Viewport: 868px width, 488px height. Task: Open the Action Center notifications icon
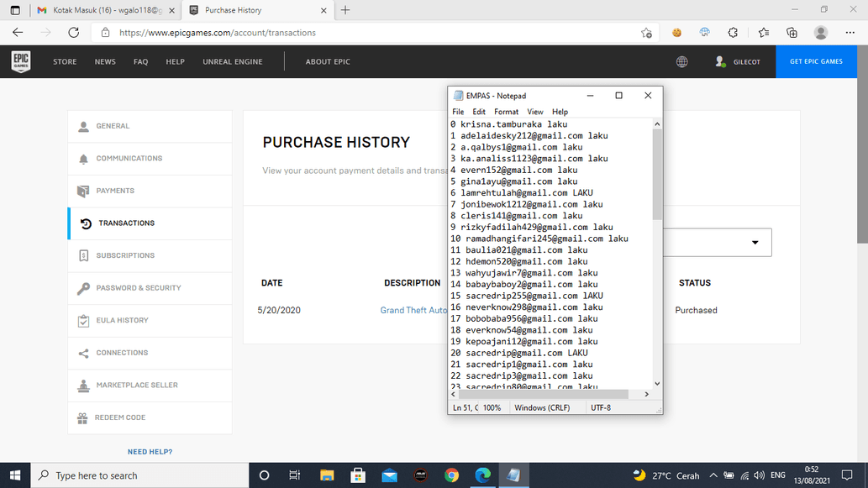click(x=847, y=475)
